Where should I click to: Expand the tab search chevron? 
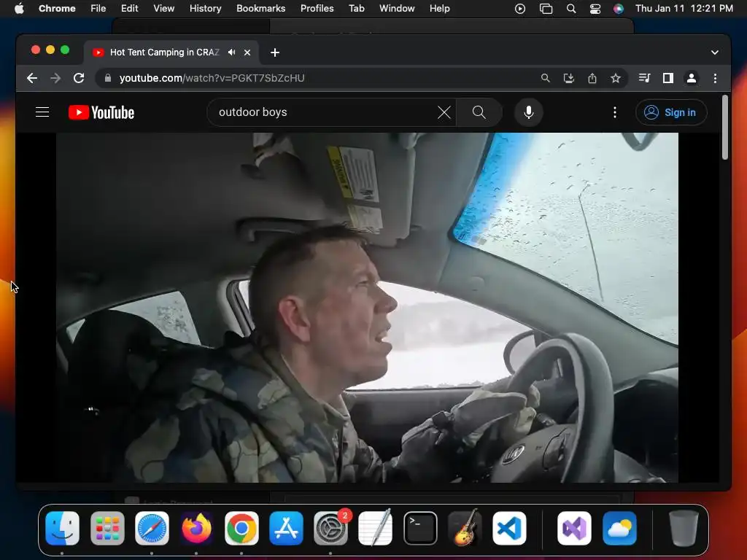point(715,52)
